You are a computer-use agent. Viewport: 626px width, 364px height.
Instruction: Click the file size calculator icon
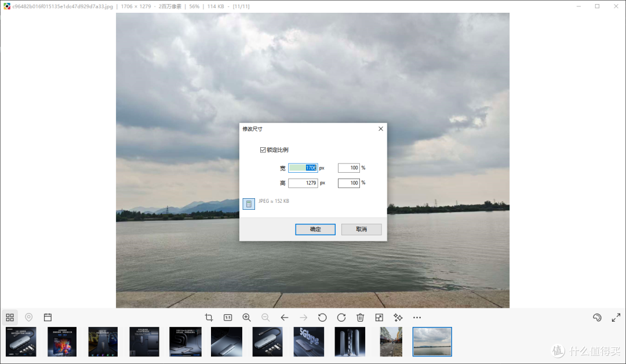click(249, 203)
